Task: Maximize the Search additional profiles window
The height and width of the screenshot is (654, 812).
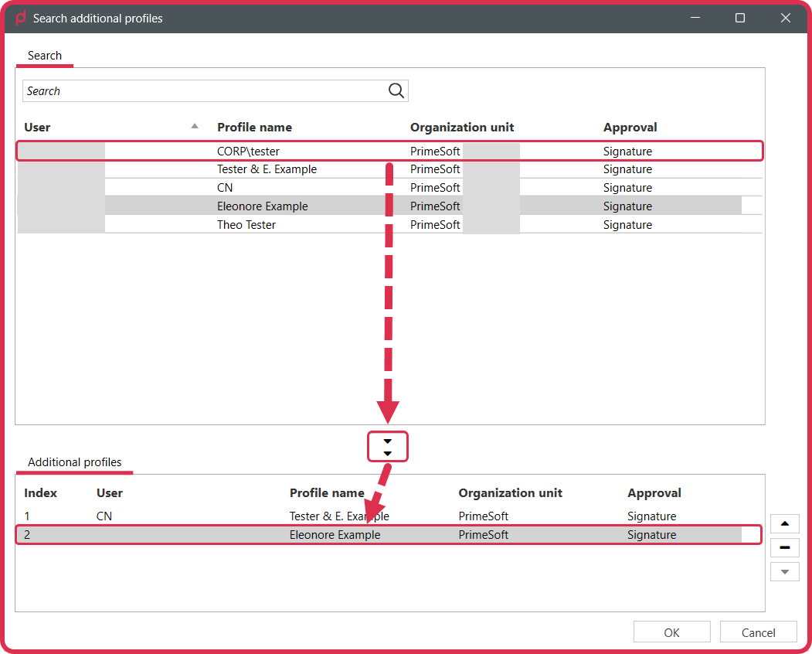Action: 740,18
